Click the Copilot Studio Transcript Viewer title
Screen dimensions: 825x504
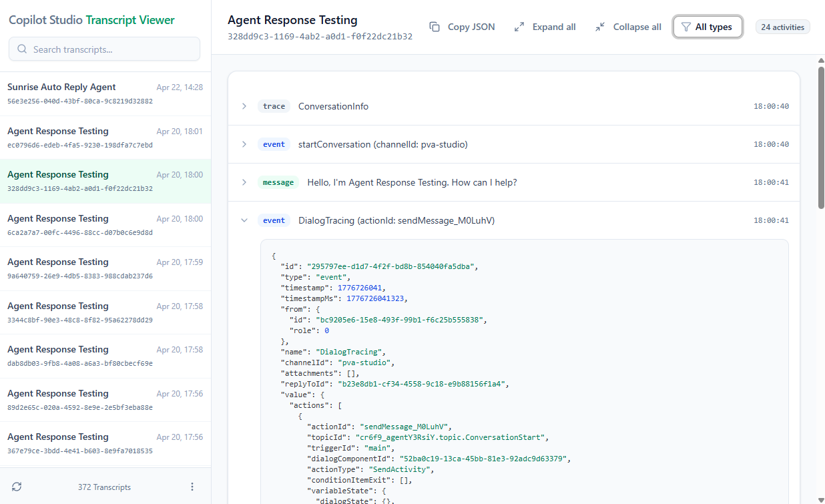pos(91,20)
